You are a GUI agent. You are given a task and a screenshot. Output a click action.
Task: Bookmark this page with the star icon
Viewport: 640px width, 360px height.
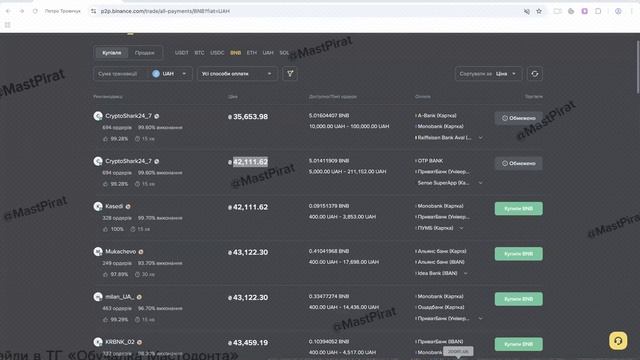(539, 11)
